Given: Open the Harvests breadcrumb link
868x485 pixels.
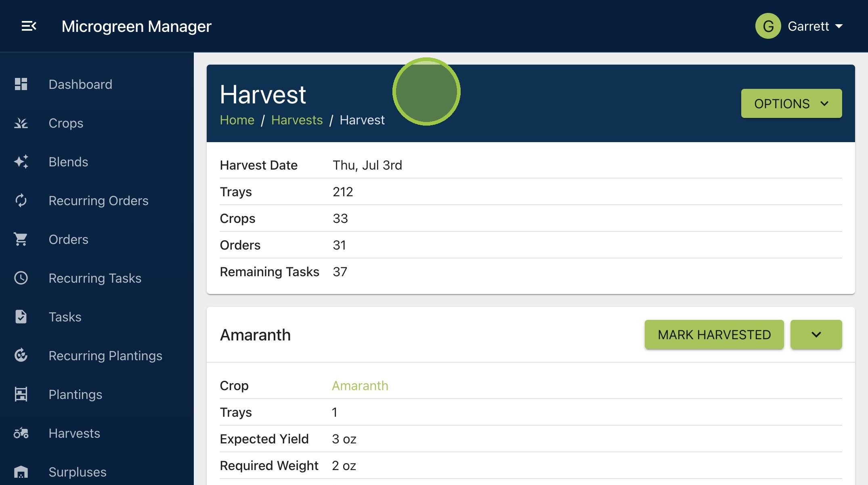Looking at the screenshot, I should point(297,120).
